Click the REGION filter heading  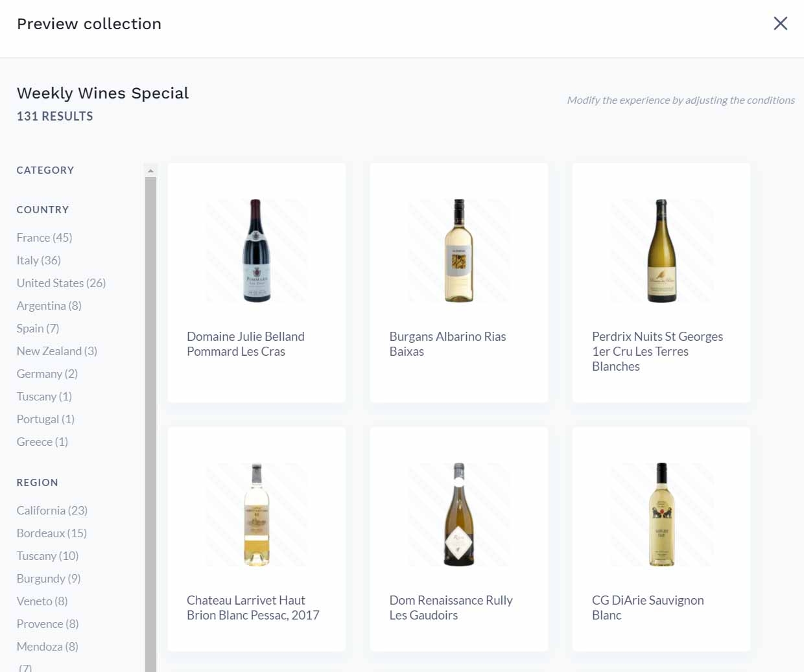click(38, 483)
